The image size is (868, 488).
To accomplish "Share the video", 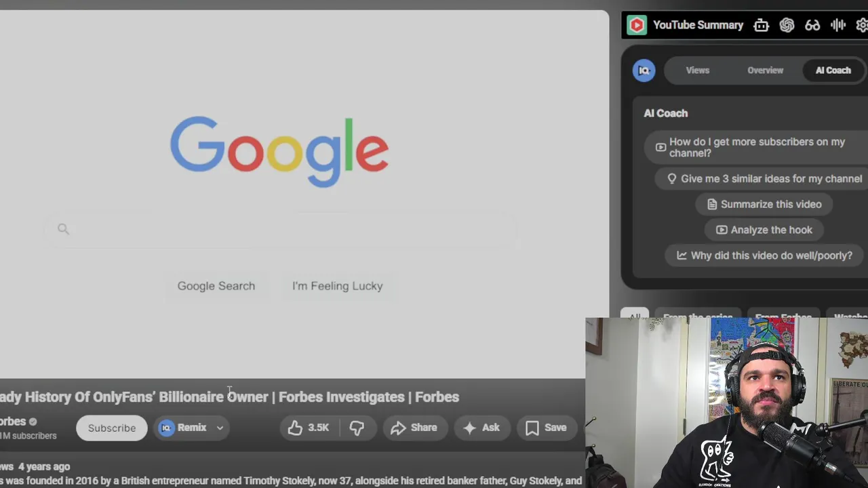I will point(414,428).
